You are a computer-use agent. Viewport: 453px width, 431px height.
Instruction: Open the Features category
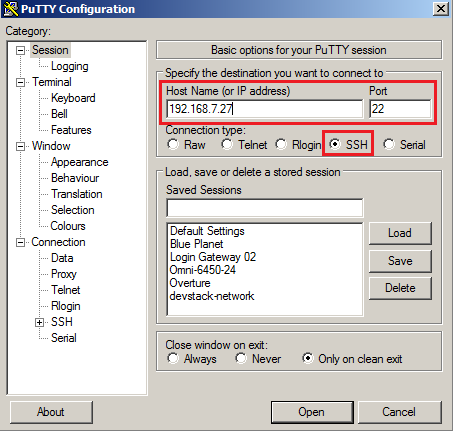[71, 130]
